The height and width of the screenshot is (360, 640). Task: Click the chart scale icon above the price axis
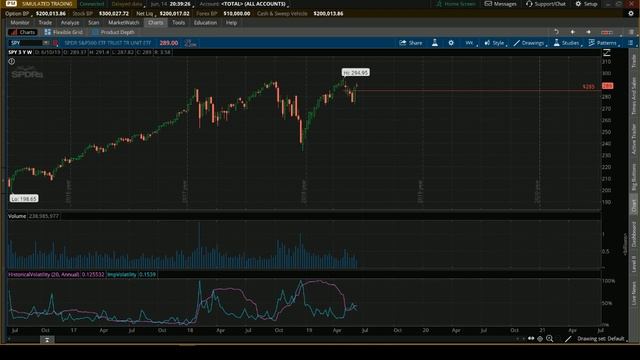pos(607,53)
